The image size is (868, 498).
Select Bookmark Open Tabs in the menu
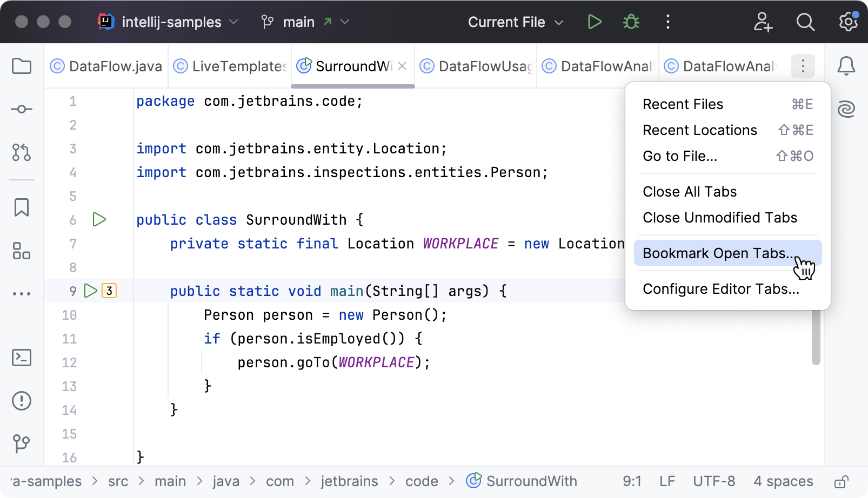(x=719, y=253)
